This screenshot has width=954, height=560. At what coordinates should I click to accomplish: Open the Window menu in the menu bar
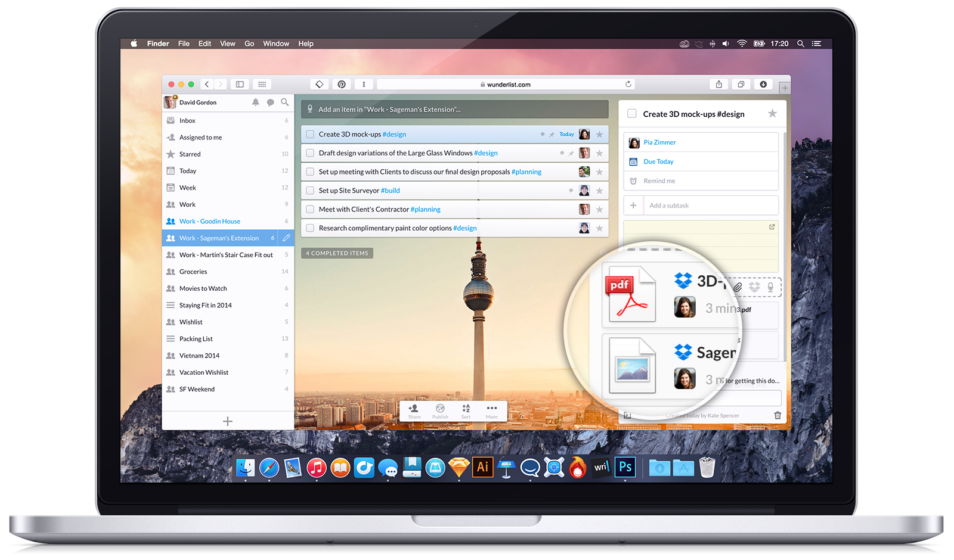pos(276,43)
